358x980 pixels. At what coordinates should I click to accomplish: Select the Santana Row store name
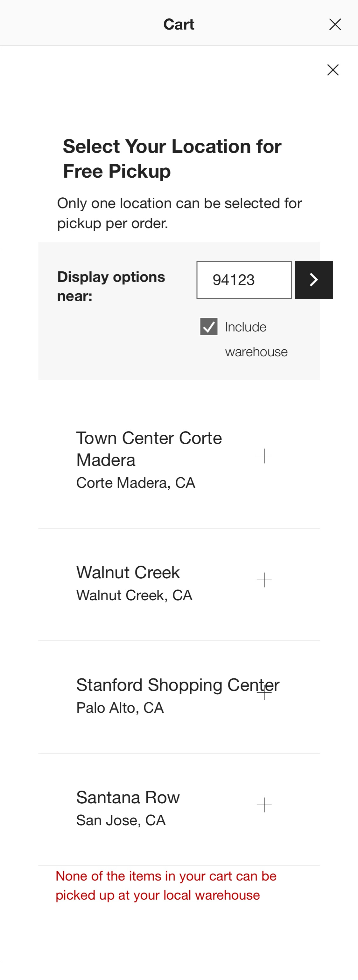[128, 797]
